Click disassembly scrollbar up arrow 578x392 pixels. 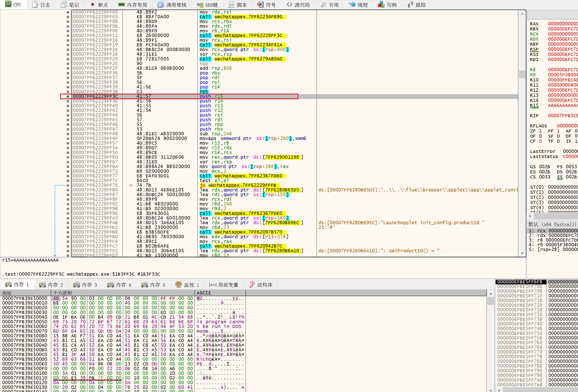click(522, 14)
